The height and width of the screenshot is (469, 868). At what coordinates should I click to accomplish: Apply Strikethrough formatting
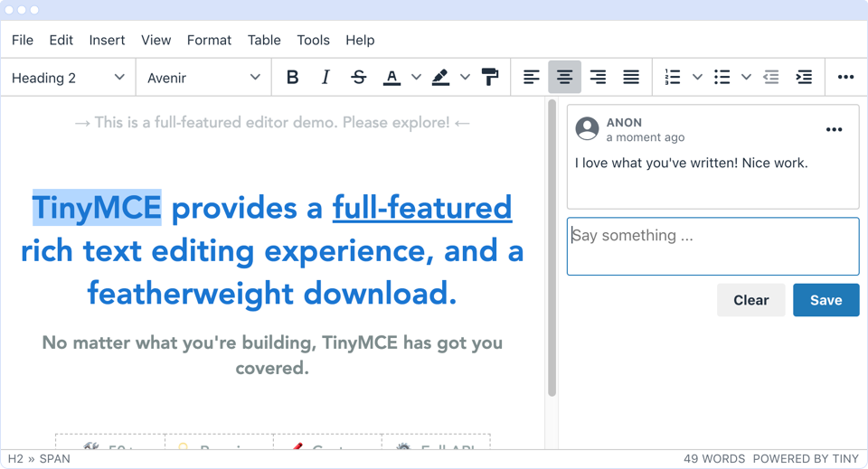click(359, 78)
